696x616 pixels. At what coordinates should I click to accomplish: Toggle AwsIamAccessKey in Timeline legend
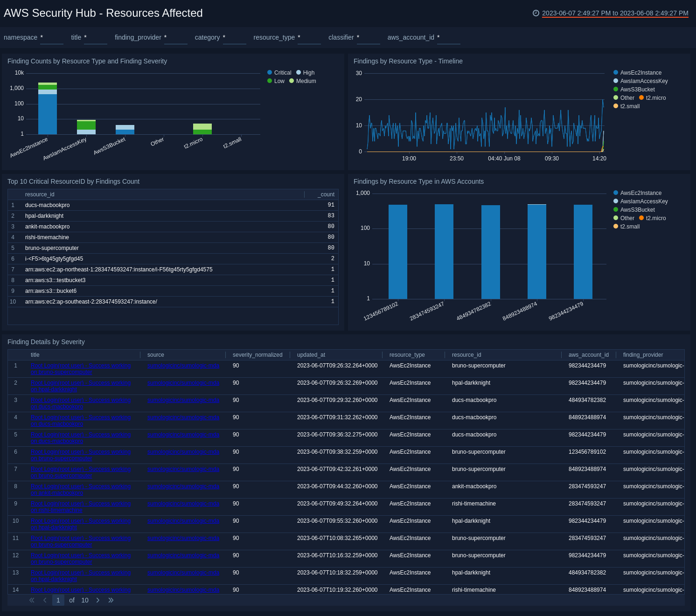click(641, 81)
